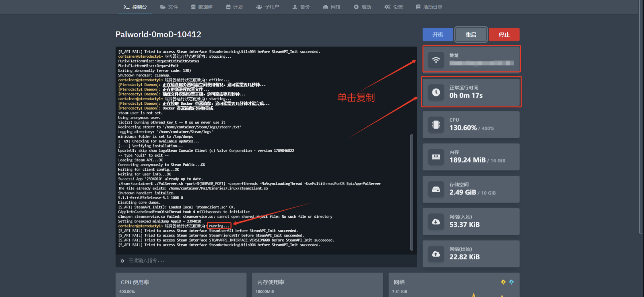Click the 开机 start button
Viewport: 644px width, 297px height.
pos(438,34)
